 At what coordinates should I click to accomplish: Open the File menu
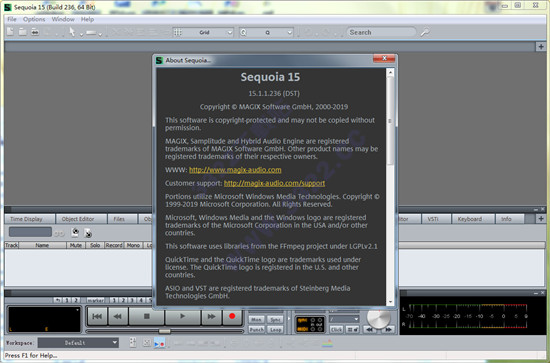click(12, 19)
